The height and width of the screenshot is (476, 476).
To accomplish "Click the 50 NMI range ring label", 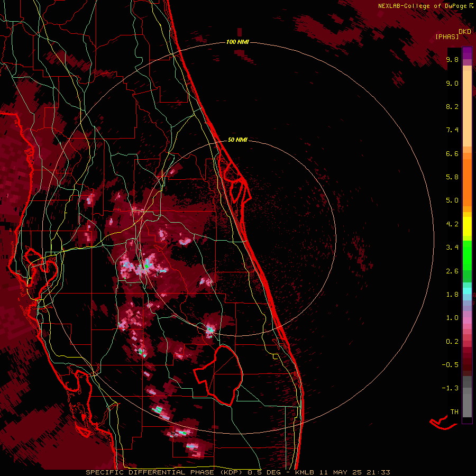I will pos(237,140).
